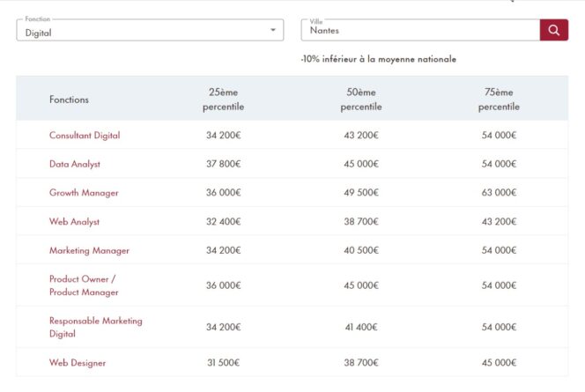
Task: Click the magnifying glass search button
Action: point(553,30)
